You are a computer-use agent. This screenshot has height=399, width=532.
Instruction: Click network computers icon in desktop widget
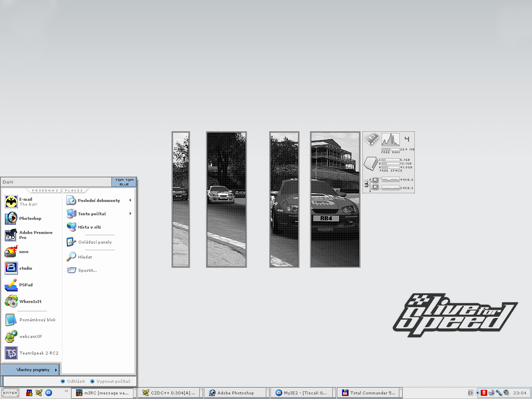pos(372,184)
